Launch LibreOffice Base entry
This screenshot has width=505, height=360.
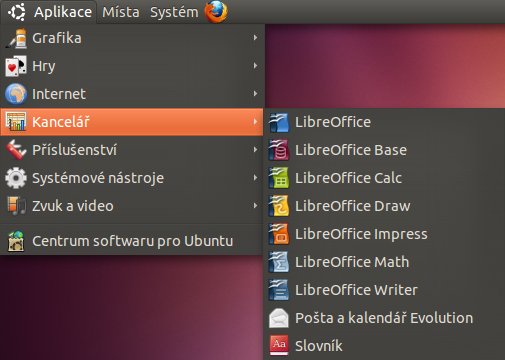point(351,150)
